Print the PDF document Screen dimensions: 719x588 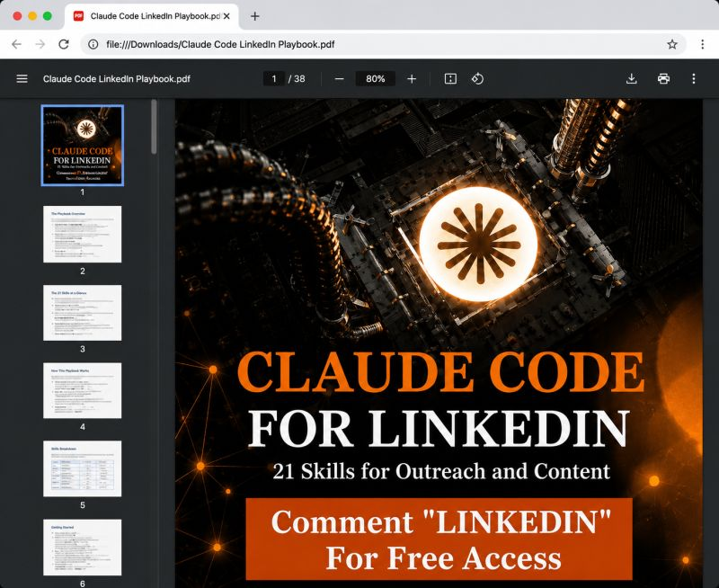663,79
